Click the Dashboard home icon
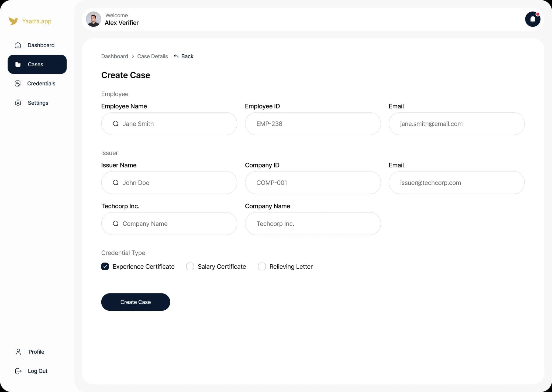This screenshot has height=392, width=552. (18, 45)
